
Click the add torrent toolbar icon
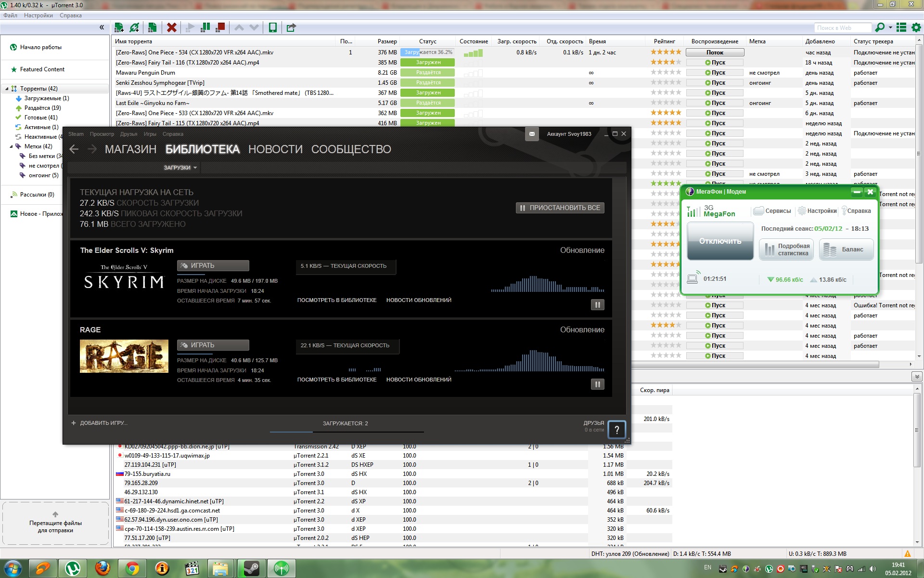(x=119, y=27)
